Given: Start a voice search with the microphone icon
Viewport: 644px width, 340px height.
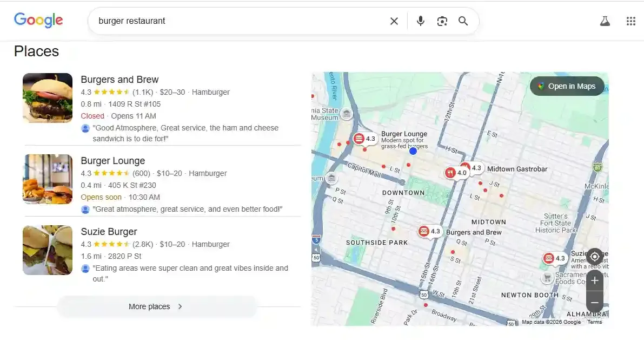Looking at the screenshot, I should click(420, 21).
